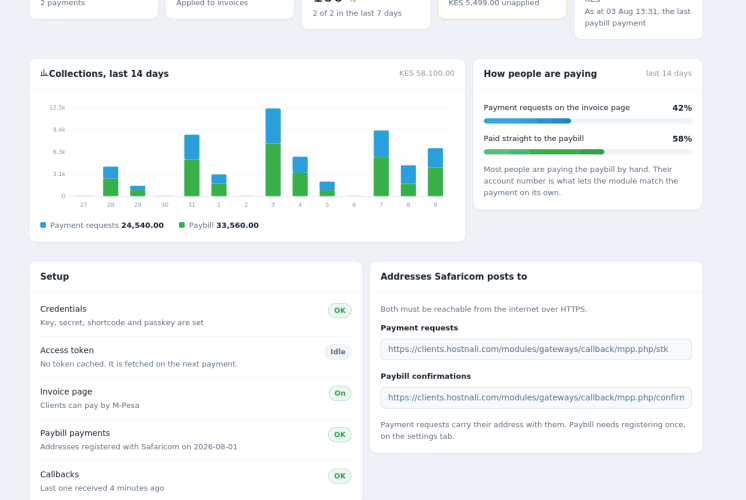Click the '33,560.00' paybill total
Viewport: 746px width, 500px height.
pos(237,225)
